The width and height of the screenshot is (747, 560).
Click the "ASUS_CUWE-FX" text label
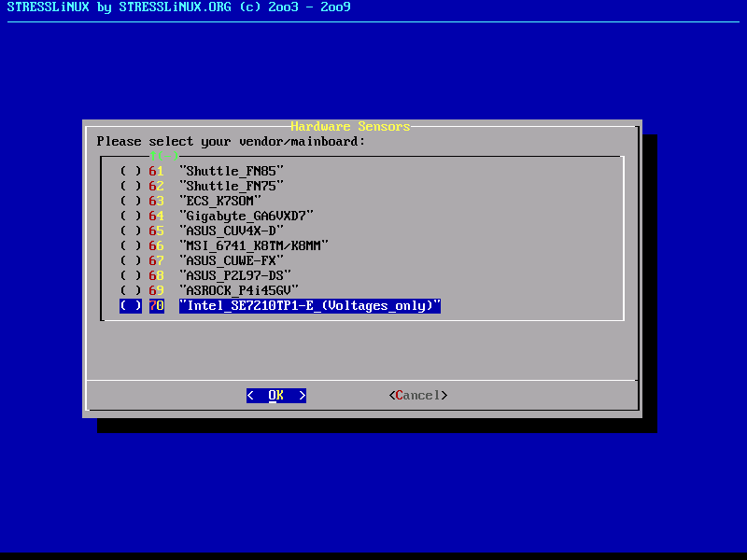(232, 260)
